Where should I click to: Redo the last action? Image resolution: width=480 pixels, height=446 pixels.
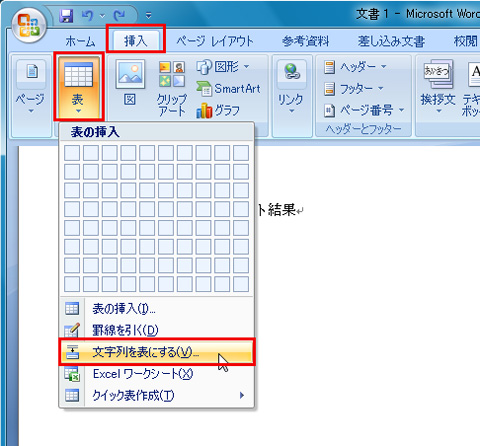119,15
